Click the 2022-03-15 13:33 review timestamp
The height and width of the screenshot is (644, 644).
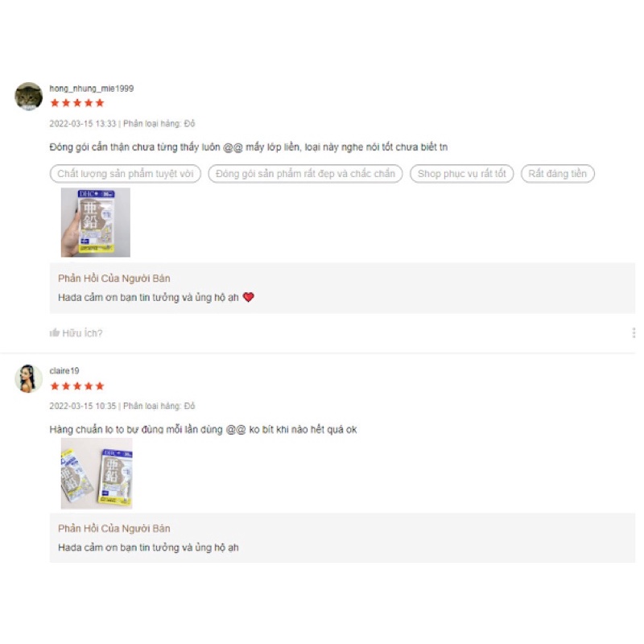pyautogui.click(x=83, y=124)
